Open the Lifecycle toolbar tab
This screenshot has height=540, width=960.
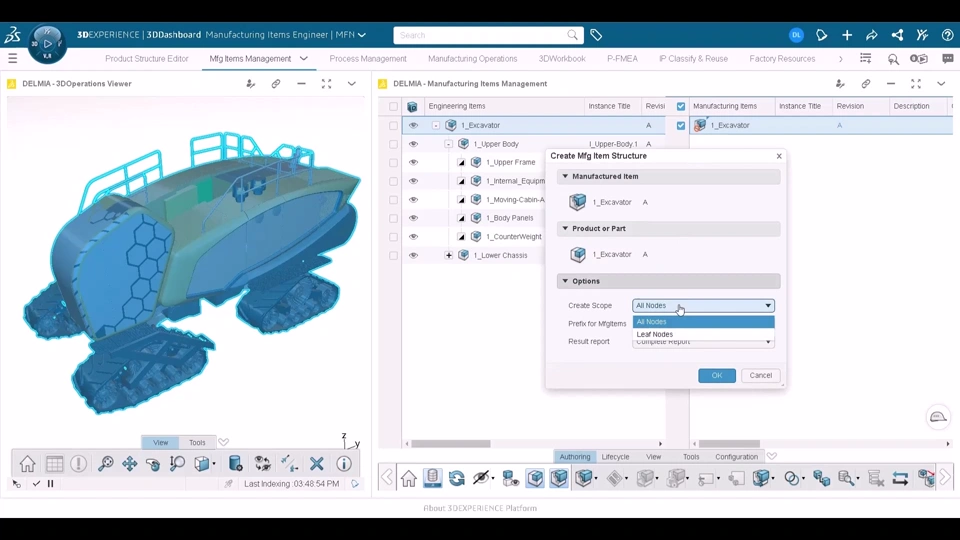[615, 457]
